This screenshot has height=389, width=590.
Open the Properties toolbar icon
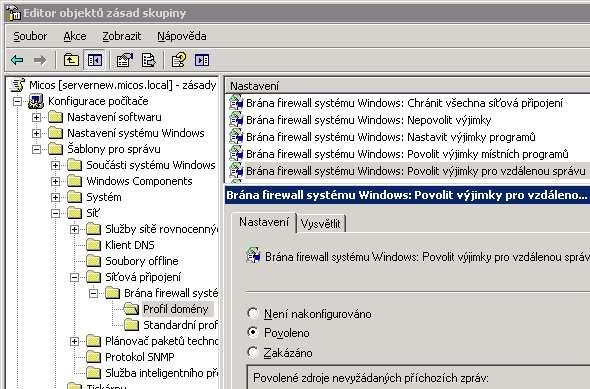coord(125,60)
